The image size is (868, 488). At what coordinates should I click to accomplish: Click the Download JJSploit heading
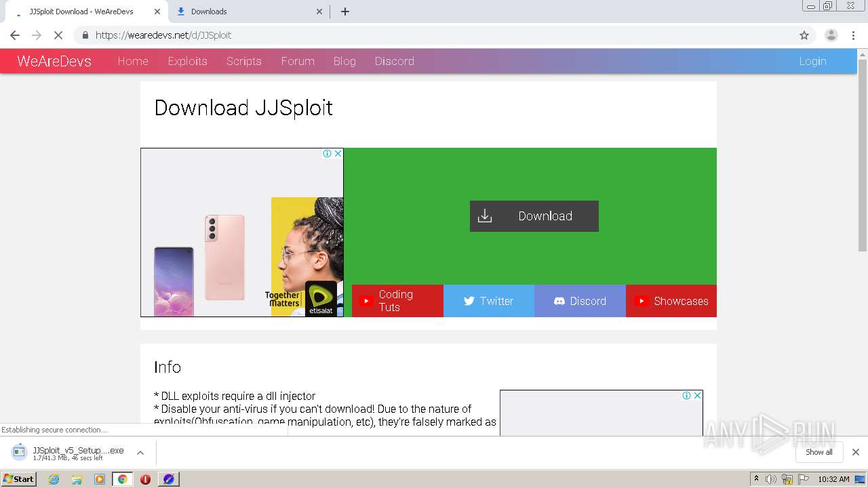click(243, 108)
